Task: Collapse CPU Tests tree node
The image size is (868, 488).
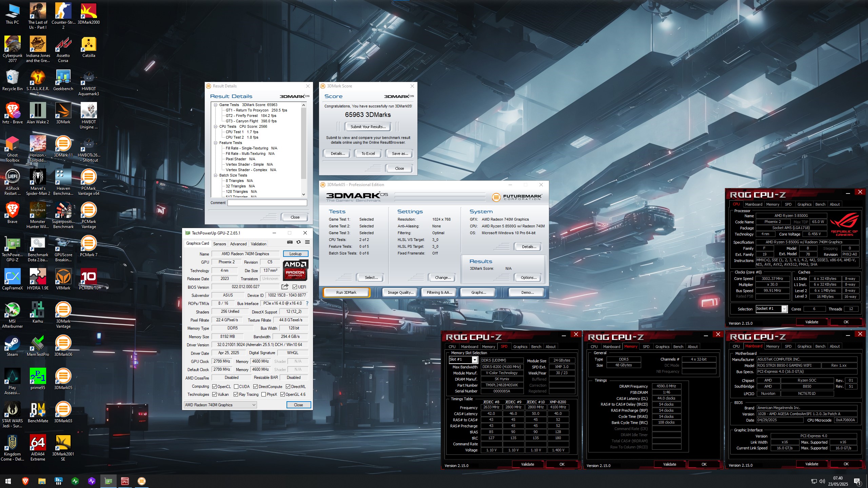Action: (215, 127)
